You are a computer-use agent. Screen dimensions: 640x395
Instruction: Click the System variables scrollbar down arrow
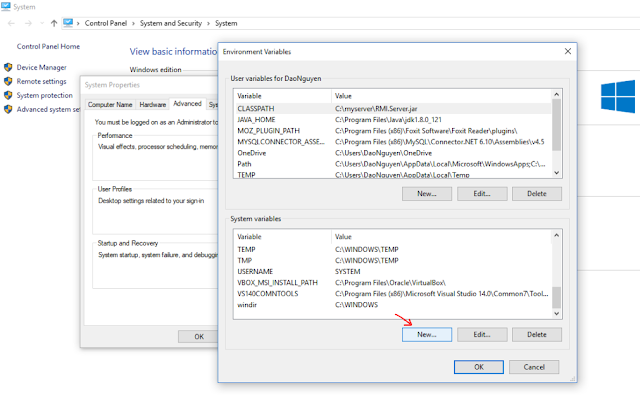(556, 313)
